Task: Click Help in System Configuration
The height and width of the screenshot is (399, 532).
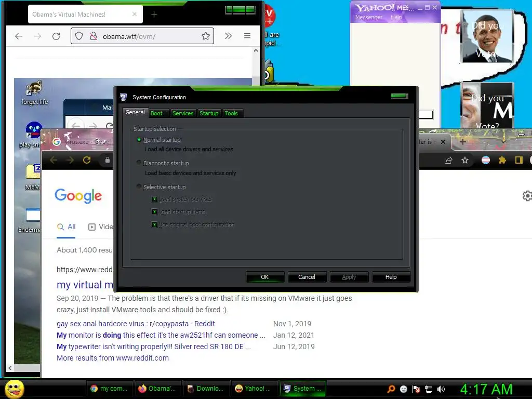Action: (x=391, y=277)
